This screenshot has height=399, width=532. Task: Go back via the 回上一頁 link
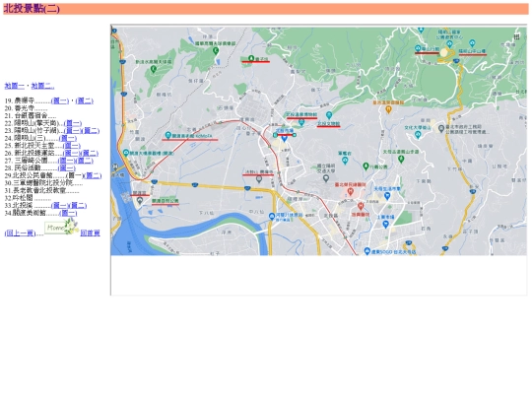coord(20,233)
